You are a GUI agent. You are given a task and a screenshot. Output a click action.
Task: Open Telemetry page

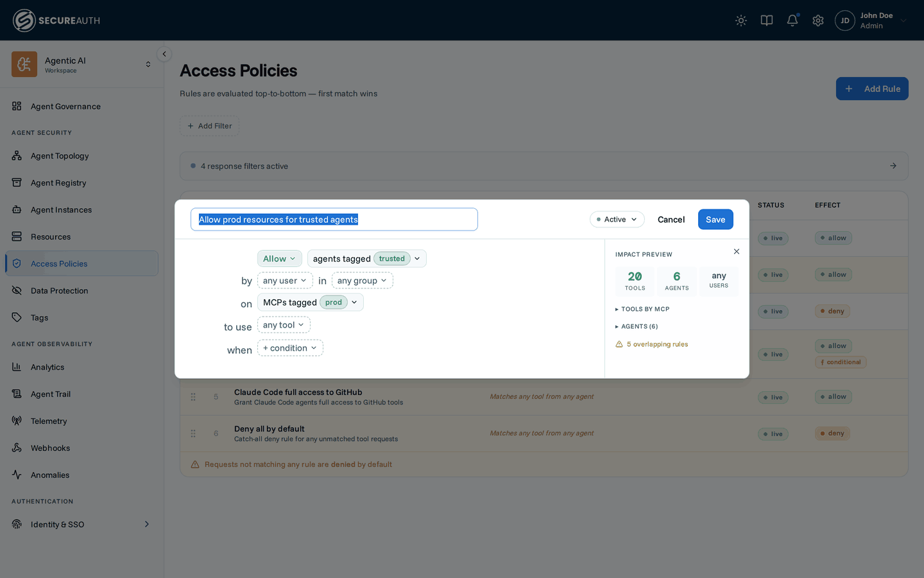(82, 421)
